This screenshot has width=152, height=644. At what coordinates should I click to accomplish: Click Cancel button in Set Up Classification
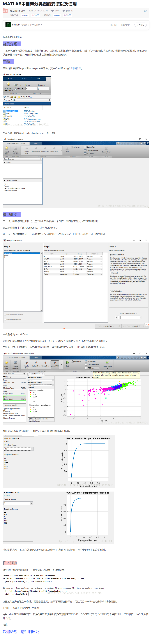tap(135, 326)
